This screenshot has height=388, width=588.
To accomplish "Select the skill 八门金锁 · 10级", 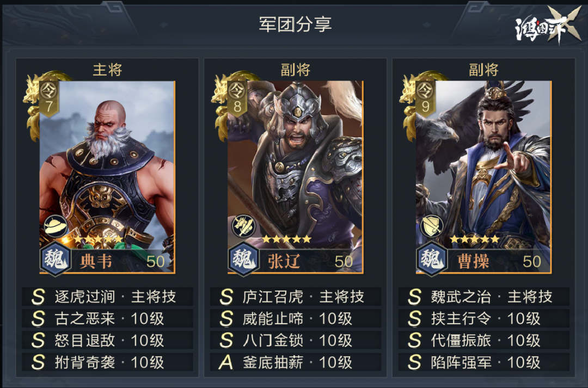I will (296, 340).
